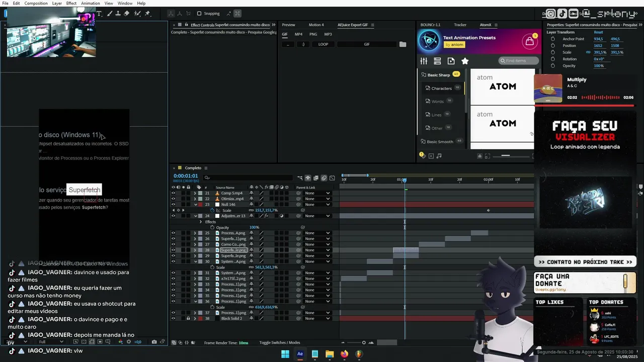Click the Scale stopwatch on Null 146
The image size is (644, 362).
tap(212, 210)
